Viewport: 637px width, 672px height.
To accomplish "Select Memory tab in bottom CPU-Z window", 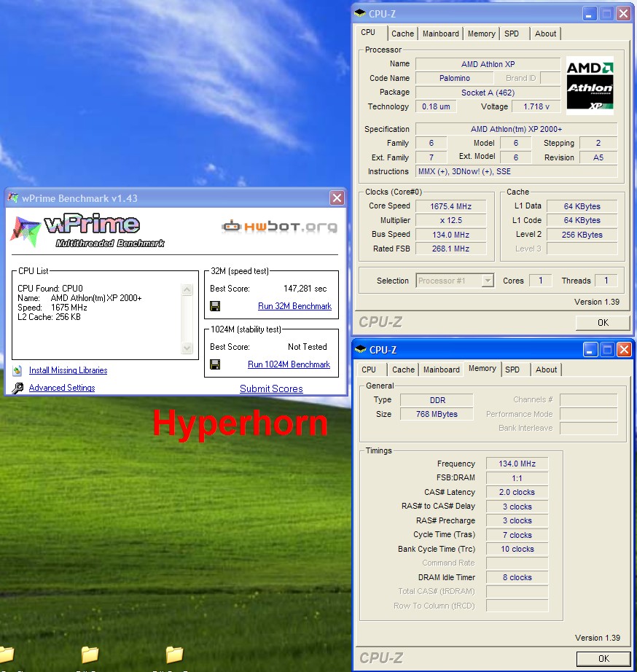I will coord(482,368).
